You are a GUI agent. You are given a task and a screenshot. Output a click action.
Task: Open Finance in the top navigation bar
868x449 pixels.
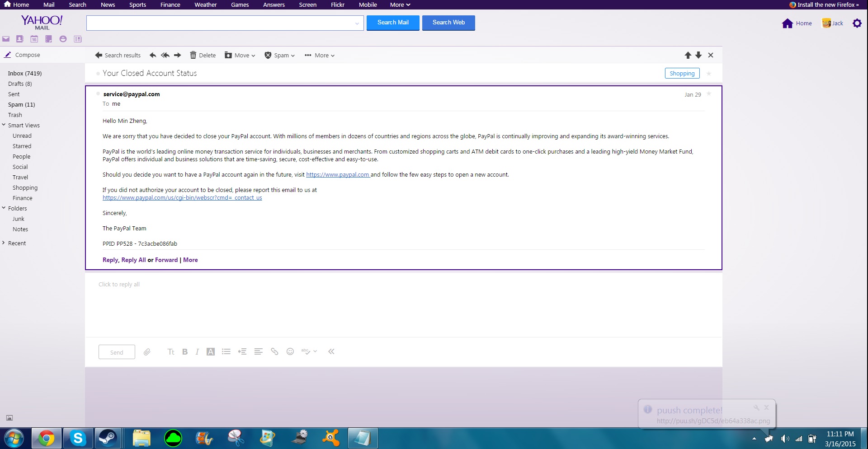tap(170, 5)
